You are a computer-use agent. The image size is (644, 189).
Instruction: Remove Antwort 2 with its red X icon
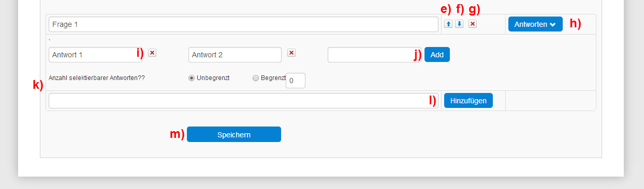coord(291,53)
